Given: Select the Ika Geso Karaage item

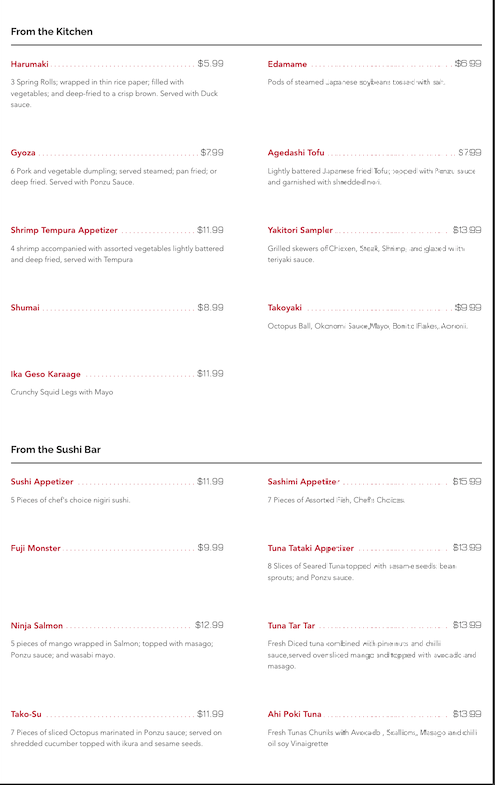Looking at the screenshot, I should (46, 374).
